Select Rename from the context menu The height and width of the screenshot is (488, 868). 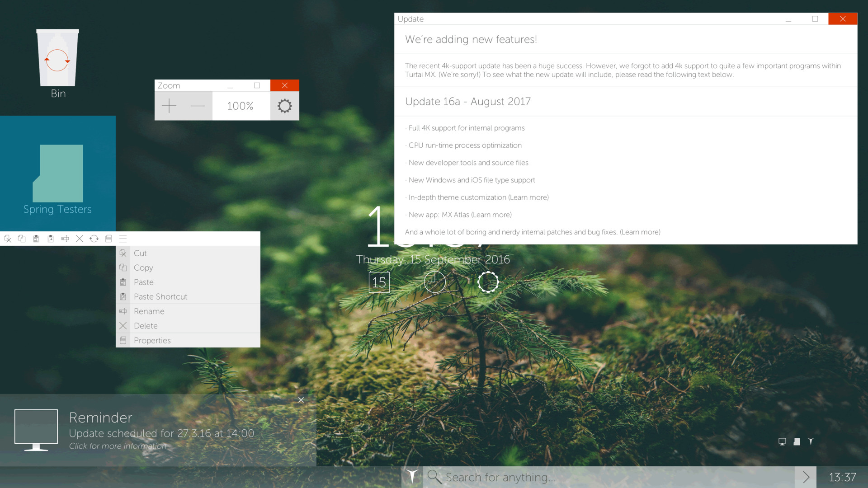pyautogui.click(x=149, y=311)
